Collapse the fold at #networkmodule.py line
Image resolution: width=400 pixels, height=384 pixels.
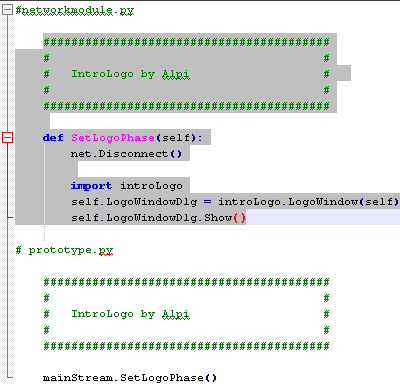tap(7, 10)
